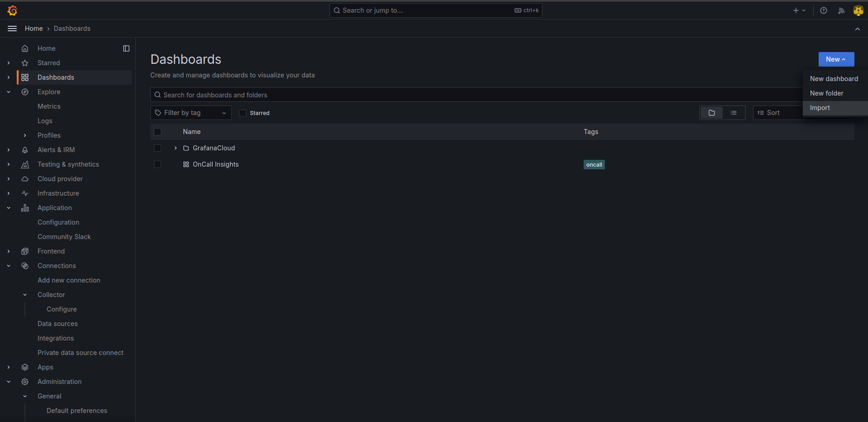Open the Filter by tag dropdown
The width and height of the screenshot is (868, 422).
pyautogui.click(x=191, y=113)
